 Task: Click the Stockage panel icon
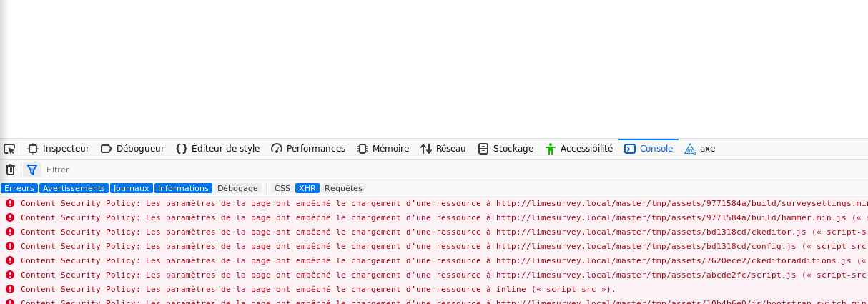(x=483, y=149)
